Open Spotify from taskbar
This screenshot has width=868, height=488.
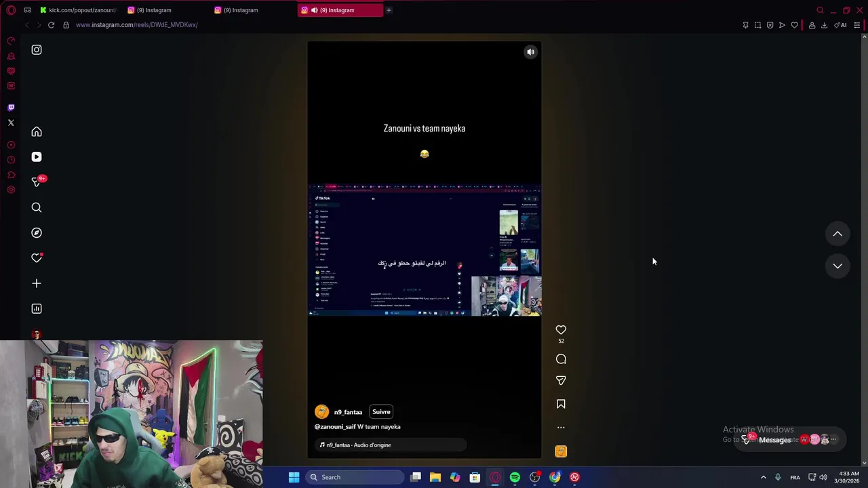point(515,477)
